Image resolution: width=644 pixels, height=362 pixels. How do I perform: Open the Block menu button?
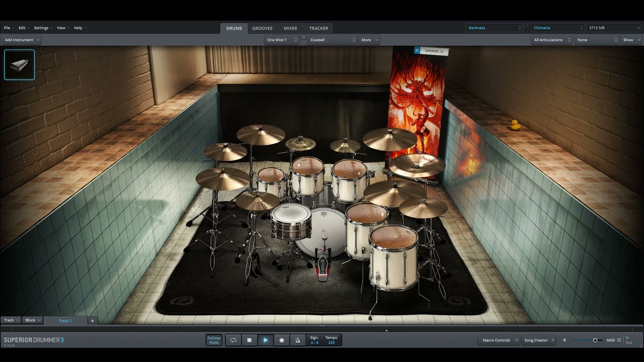[32, 320]
